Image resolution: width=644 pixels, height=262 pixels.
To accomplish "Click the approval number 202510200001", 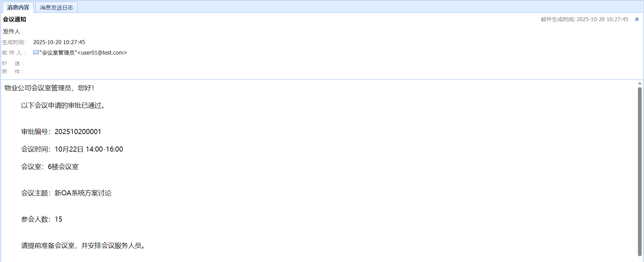I will 78,132.
